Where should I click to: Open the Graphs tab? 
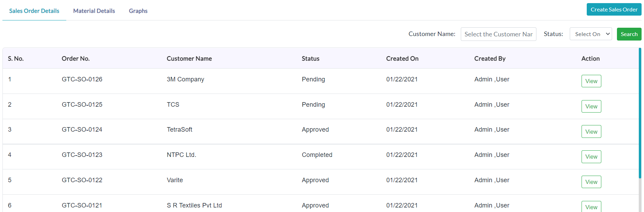(138, 11)
